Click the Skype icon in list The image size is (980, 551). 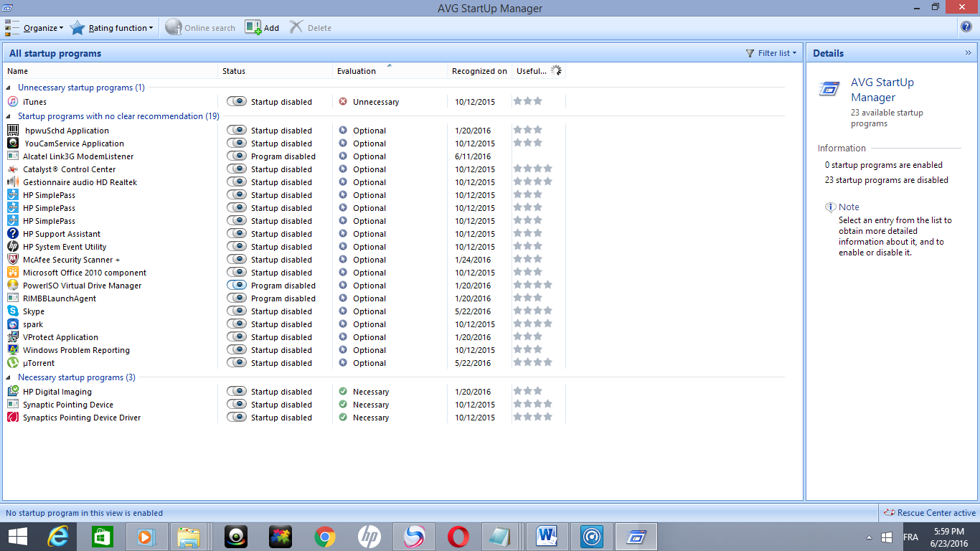coord(13,311)
